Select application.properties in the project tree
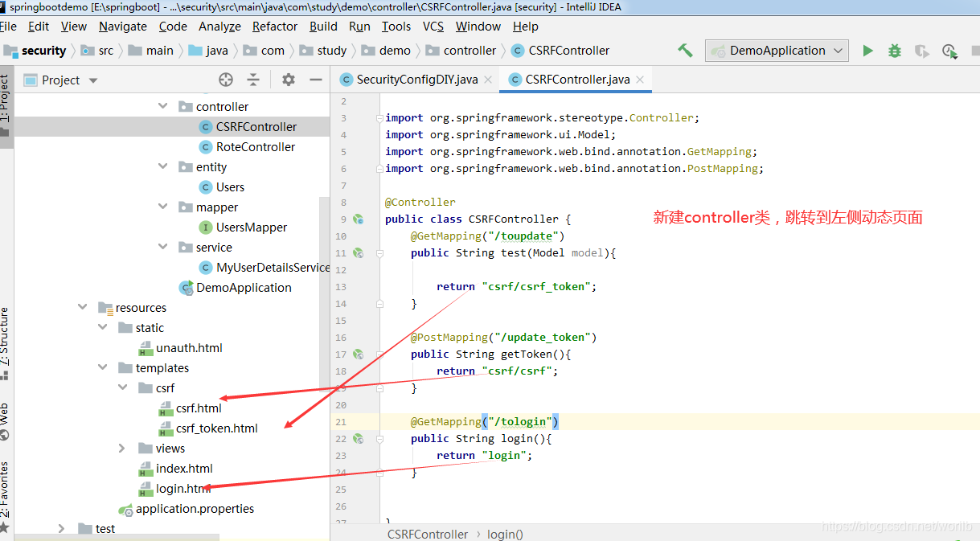The height and width of the screenshot is (541, 980). pyautogui.click(x=195, y=508)
